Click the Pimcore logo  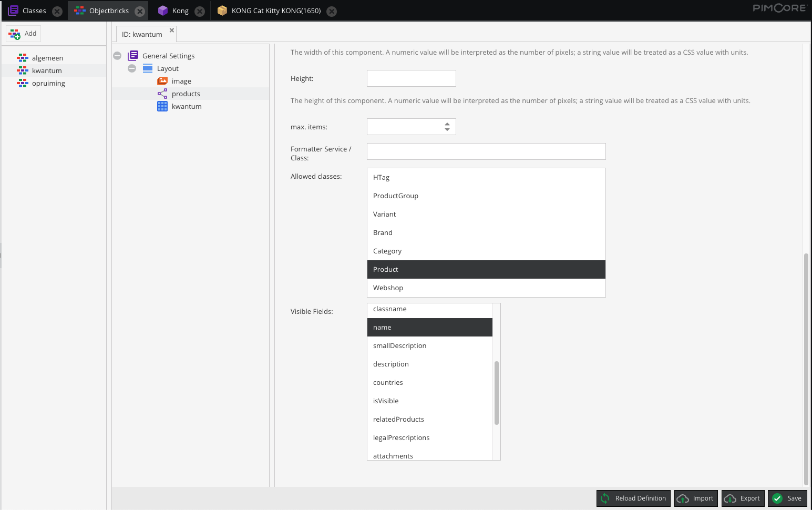[x=780, y=7]
